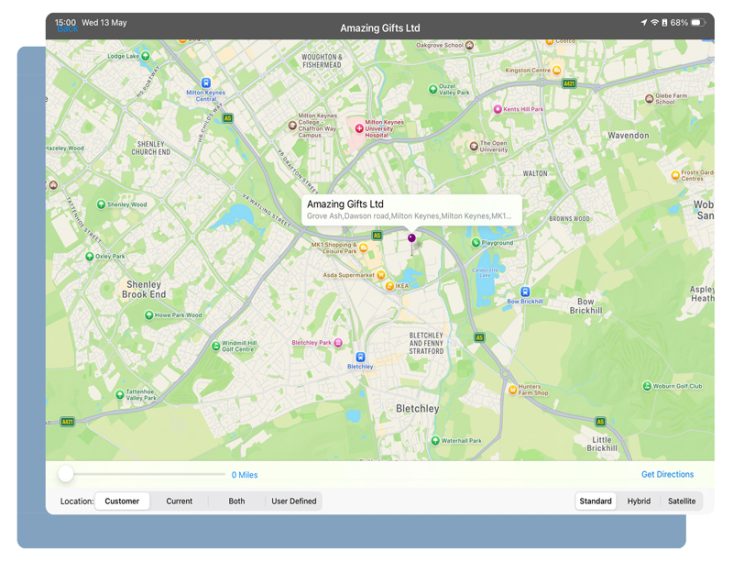The height and width of the screenshot is (562, 733).
Task: Click the A5 road shield near the pin
Action: coord(377,235)
